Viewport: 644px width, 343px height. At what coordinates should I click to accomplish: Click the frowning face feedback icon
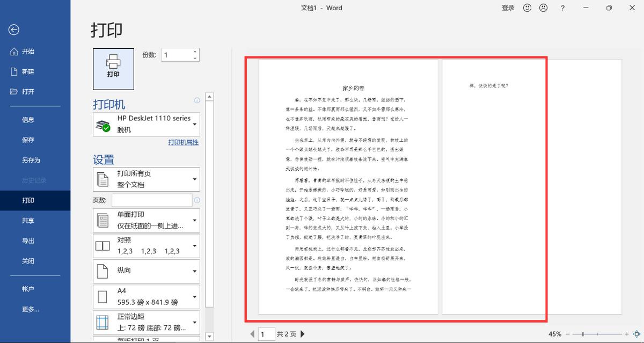point(543,8)
